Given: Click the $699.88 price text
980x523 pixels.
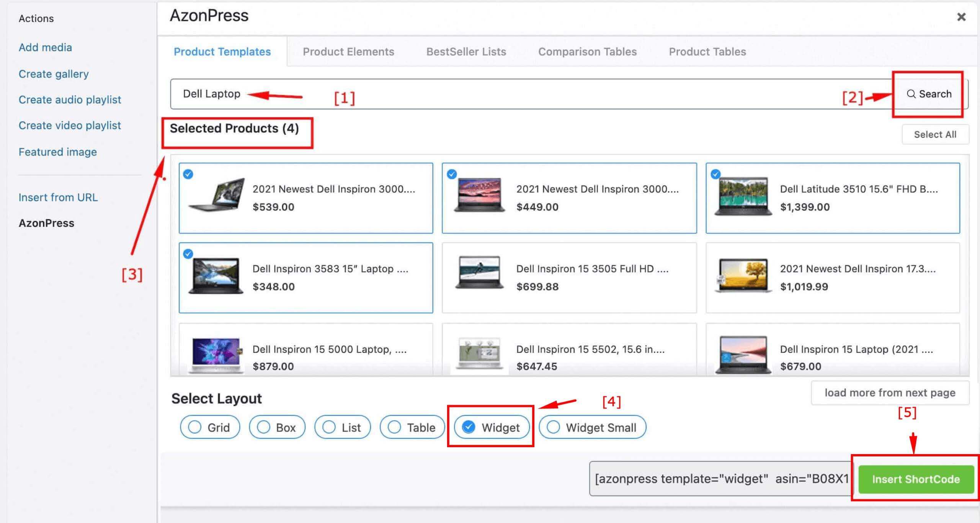Looking at the screenshot, I should click(x=537, y=287).
